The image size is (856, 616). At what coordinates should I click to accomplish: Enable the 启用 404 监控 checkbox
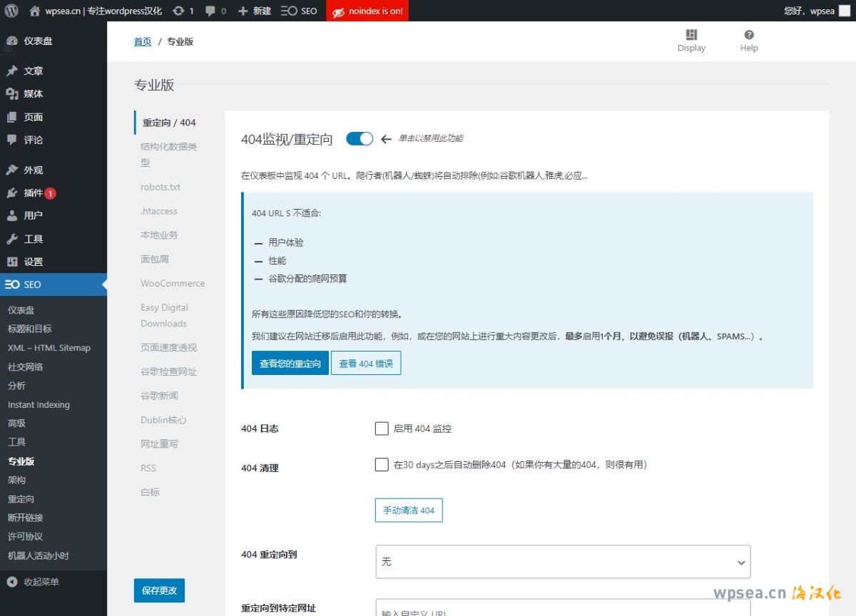coord(382,428)
